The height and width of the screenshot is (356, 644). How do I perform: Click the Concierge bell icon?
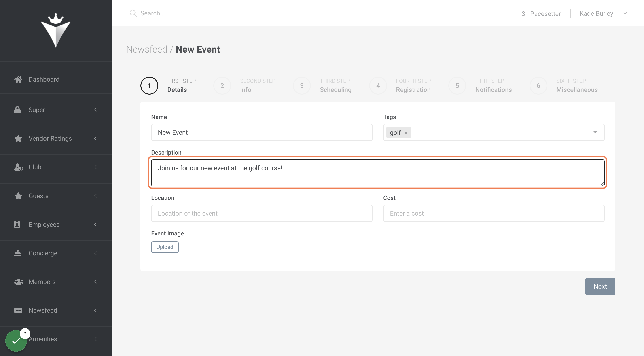[18, 253]
